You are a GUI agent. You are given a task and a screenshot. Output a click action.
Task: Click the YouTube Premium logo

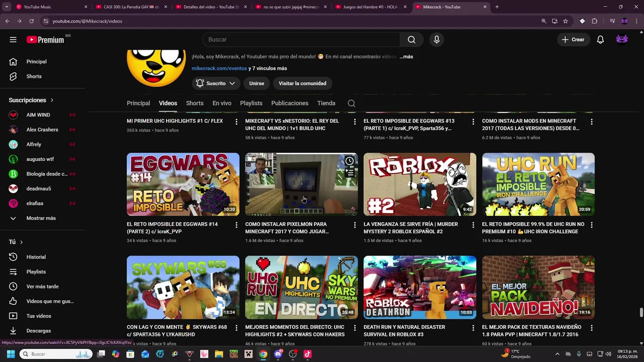tap(45, 40)
